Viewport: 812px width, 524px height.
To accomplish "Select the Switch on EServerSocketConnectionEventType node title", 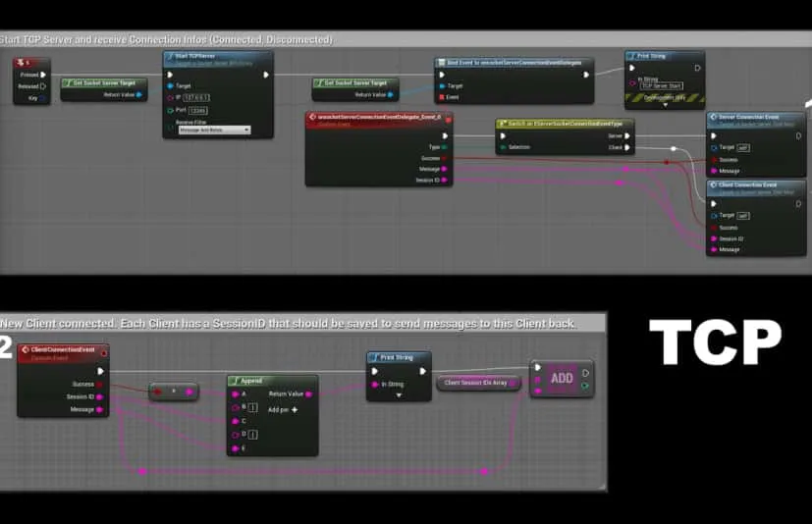I will 565,124.
